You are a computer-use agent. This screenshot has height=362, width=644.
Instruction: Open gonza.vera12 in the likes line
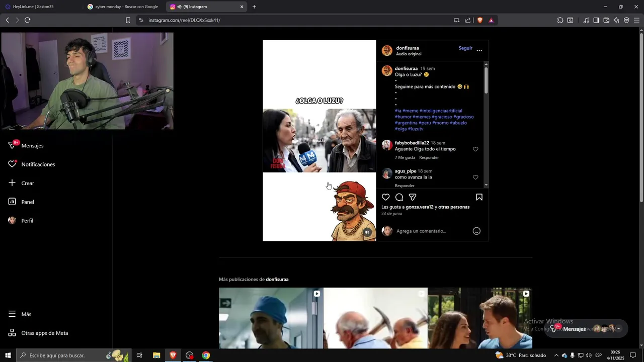pyautogui.click(x=420, y=207)
